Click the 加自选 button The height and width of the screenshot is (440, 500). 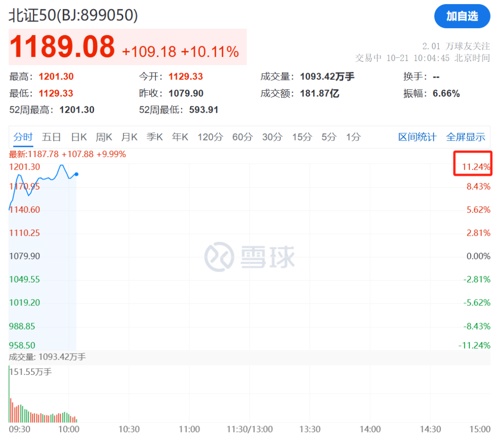[462, 16]
